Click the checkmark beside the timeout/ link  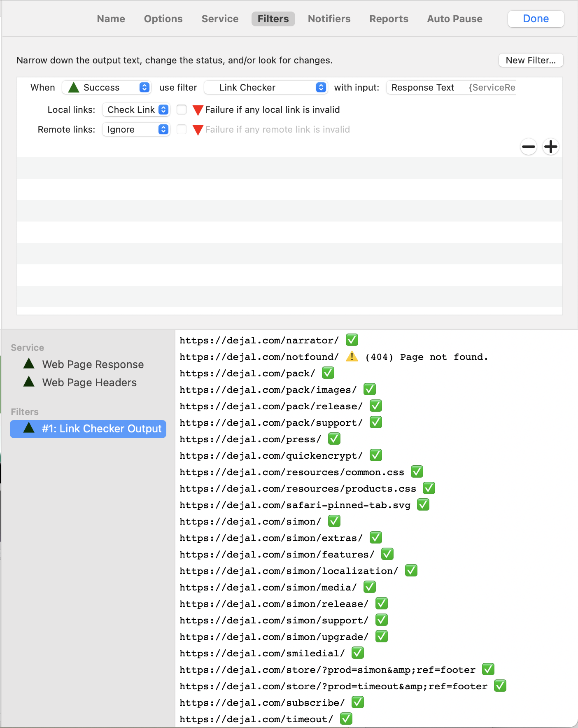click(346, 719)
